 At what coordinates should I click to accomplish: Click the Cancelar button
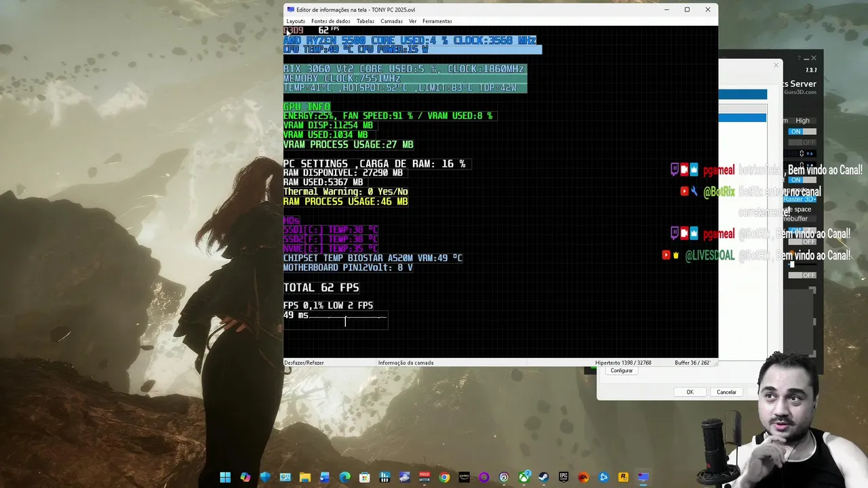[x=726, y=392]
